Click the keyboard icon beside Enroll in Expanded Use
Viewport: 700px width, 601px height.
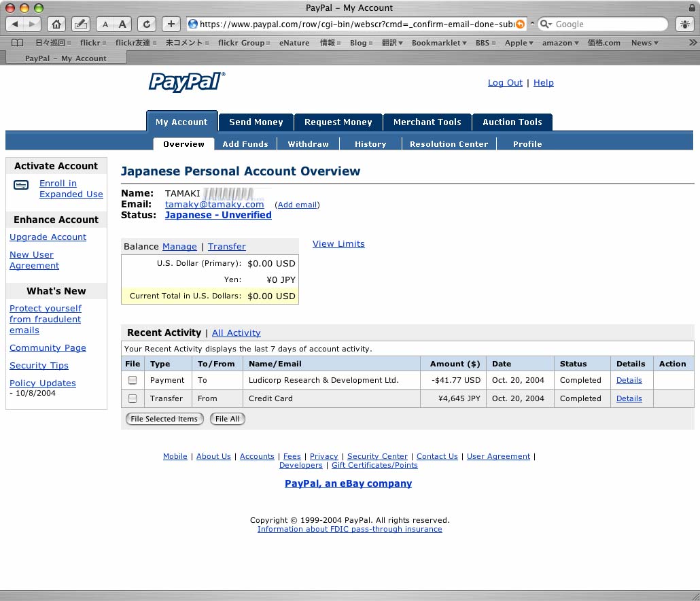21,185
